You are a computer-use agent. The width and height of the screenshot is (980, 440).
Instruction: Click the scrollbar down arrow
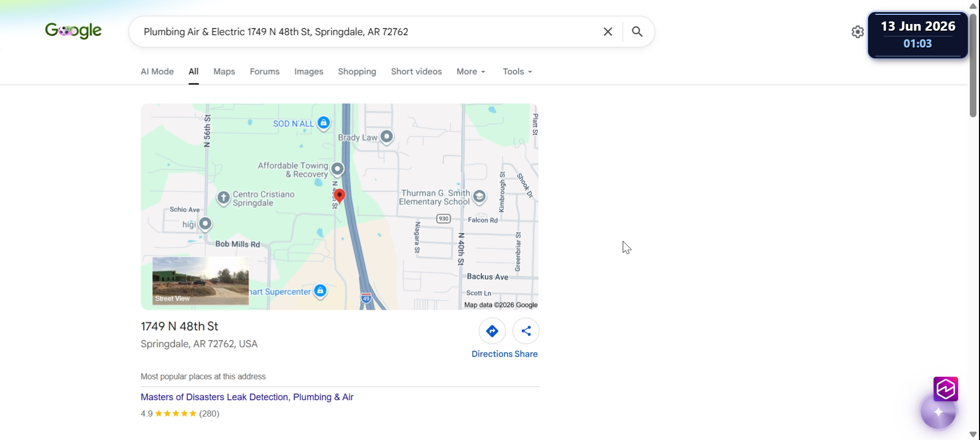coord(973,435)
